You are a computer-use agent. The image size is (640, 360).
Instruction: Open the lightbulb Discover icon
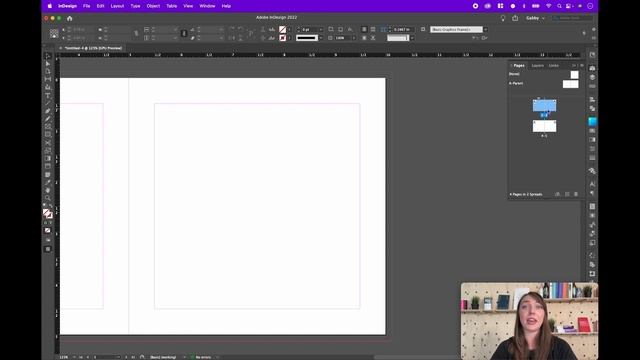click(x=503, y=18)
